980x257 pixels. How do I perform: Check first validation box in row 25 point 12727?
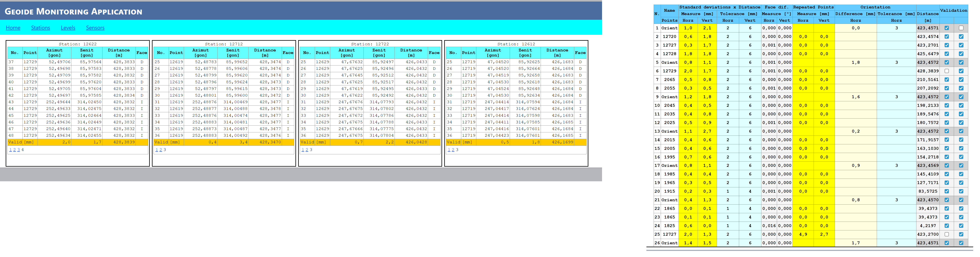tap(947, 234)
